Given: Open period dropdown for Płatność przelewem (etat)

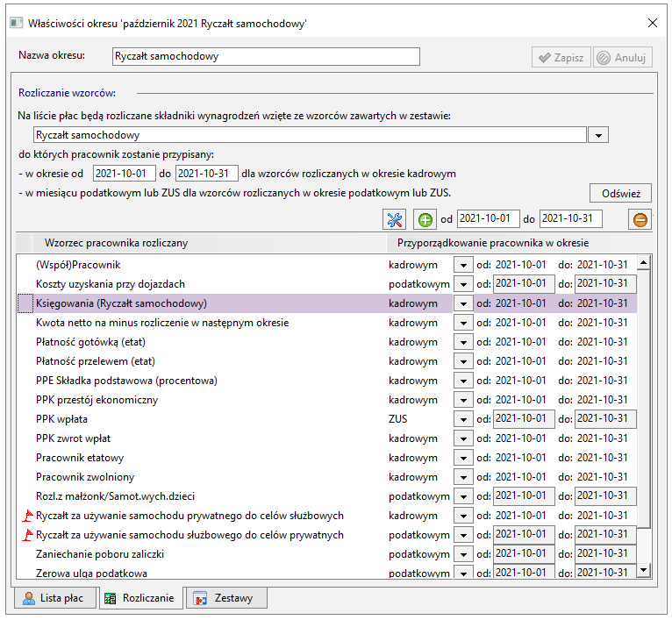Looking at the screenshot, I should [463, 361].
